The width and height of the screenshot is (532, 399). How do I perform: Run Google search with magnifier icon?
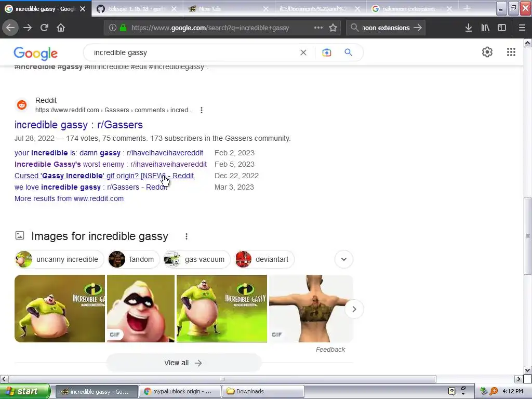(x=349, y=52)
